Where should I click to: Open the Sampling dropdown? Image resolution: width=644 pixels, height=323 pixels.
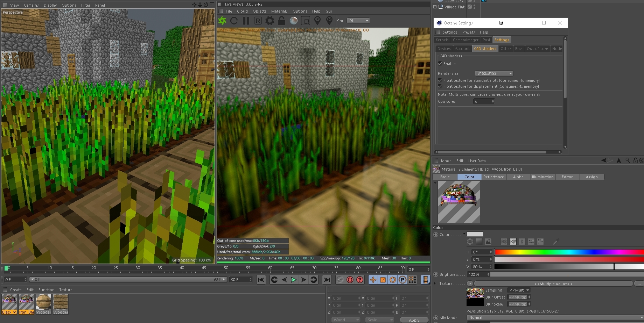pyautogui.click(x=519, y=290)
